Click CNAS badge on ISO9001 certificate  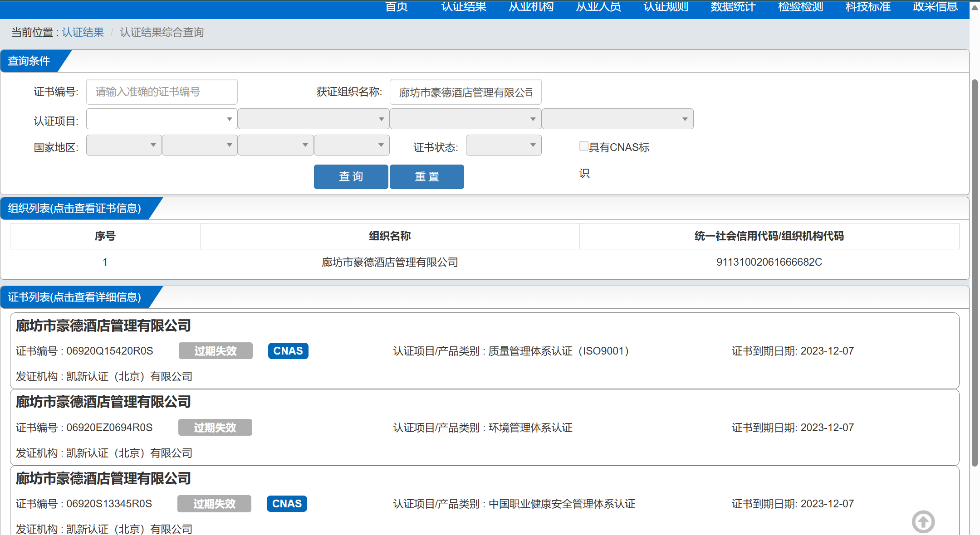[288, 351]
